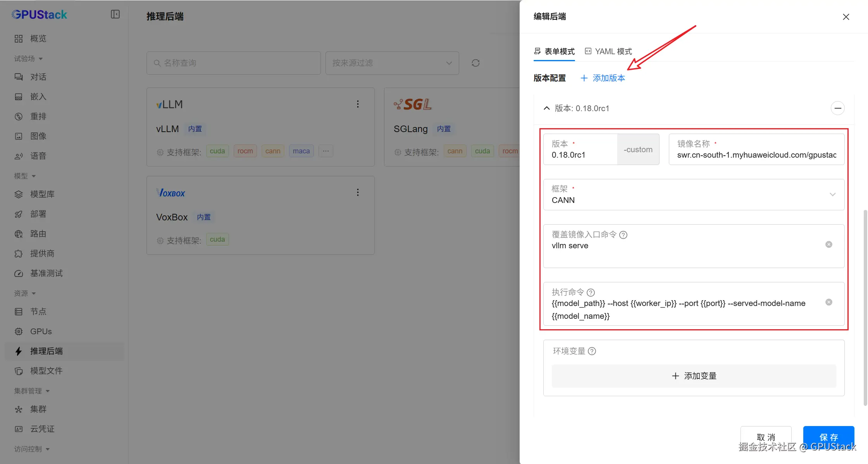This screenshot has height=464, width=868.
Task: Open the 按来源过滤 dropdown
Action: pyautogui.click(x=392, y=63)
